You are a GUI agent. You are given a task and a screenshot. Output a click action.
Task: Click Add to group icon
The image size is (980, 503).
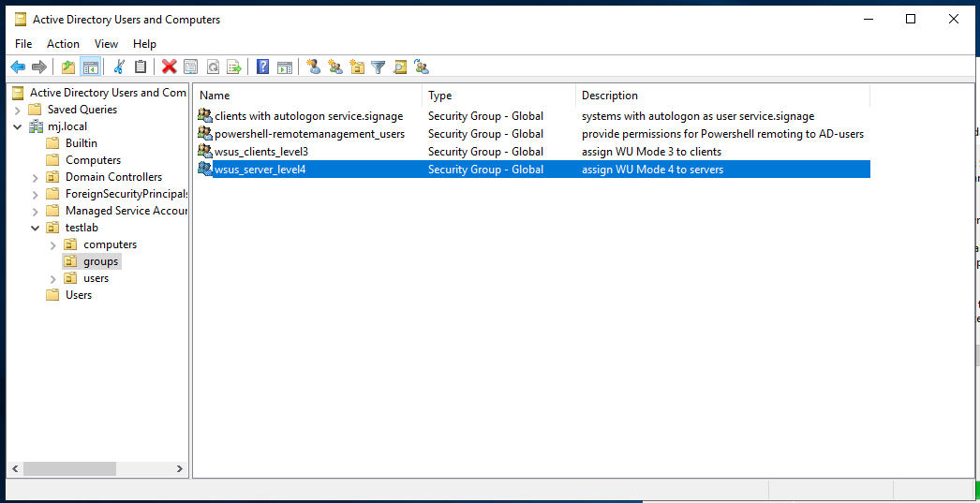422,67
